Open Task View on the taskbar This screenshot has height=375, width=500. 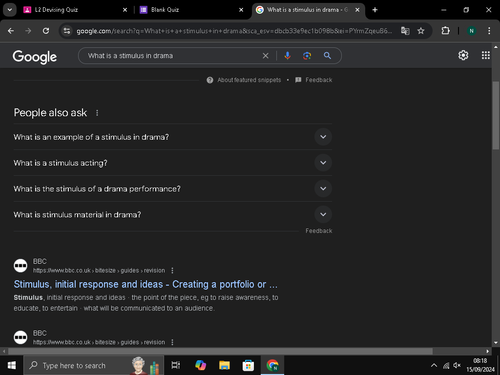[176, 365]
